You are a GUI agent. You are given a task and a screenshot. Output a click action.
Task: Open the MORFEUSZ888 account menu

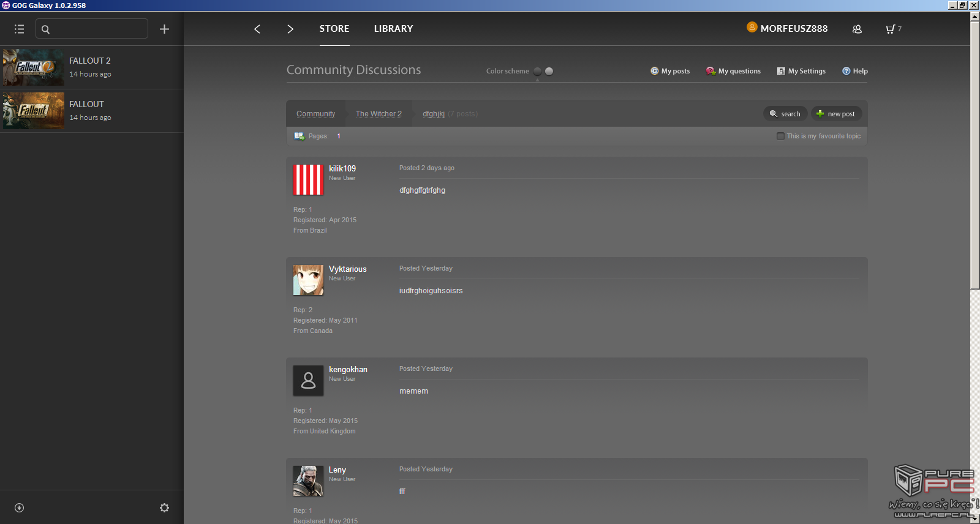[793, 28]
